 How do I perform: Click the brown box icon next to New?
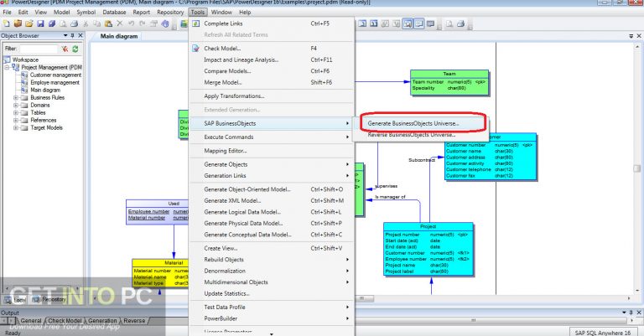pyautogui.click(x=18, y=23)
